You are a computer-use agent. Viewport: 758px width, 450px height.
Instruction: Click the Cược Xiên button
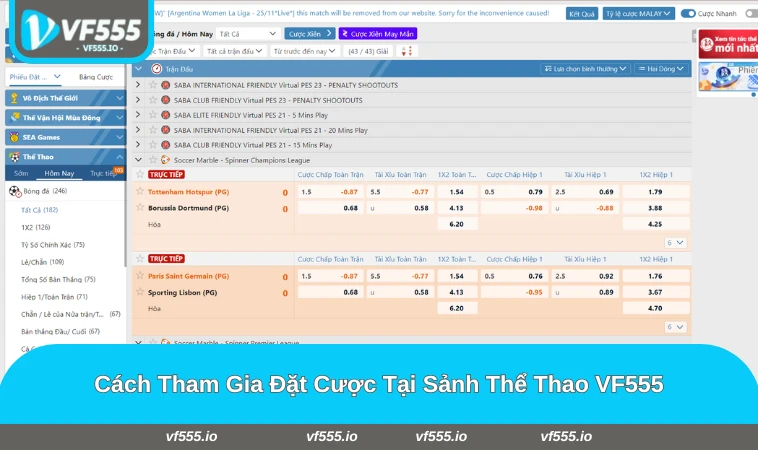tap(310, 33)
